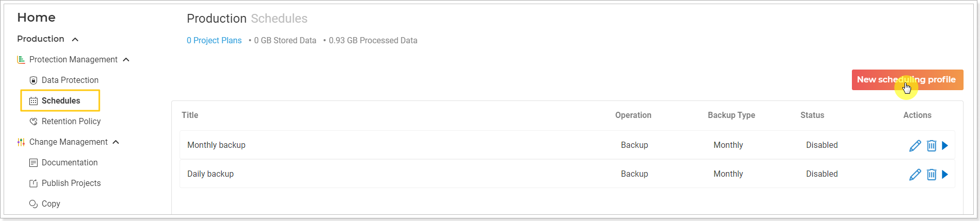Open Copy in the sidebar
The height and width of the screenshot is (221, 980).
pos(50,204)
